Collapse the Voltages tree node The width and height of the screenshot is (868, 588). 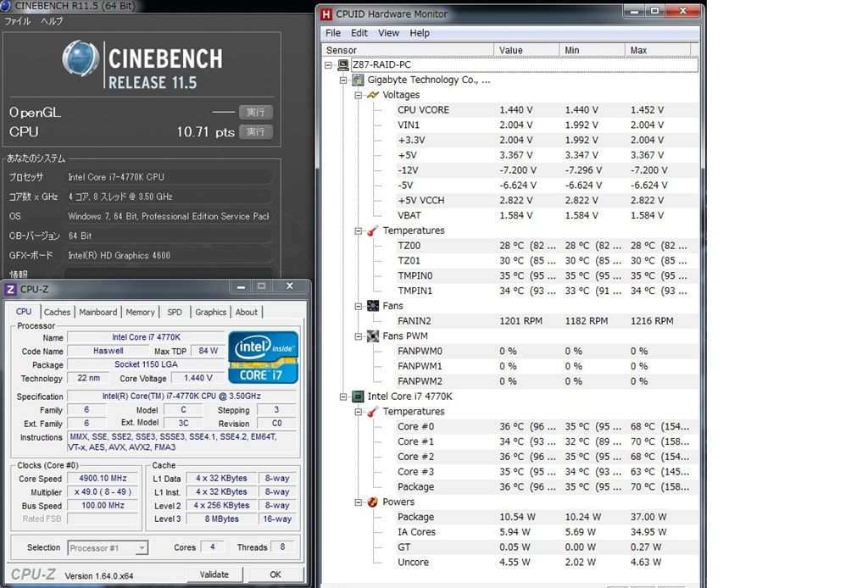(x=359, y=95)
